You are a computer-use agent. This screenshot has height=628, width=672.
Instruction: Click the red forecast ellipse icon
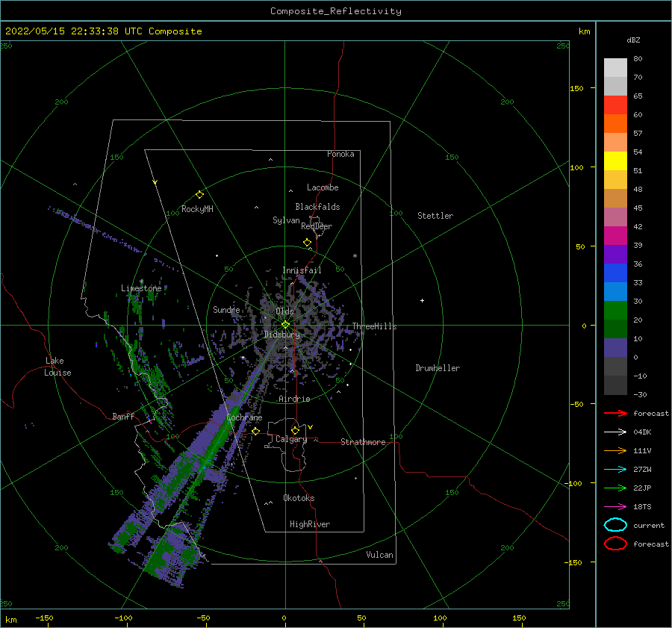615,544
